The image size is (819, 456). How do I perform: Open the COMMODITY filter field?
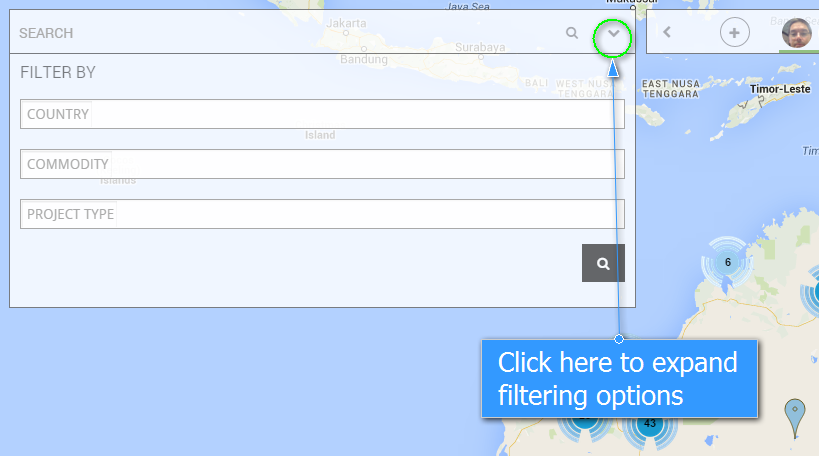(x=322, y=164)
